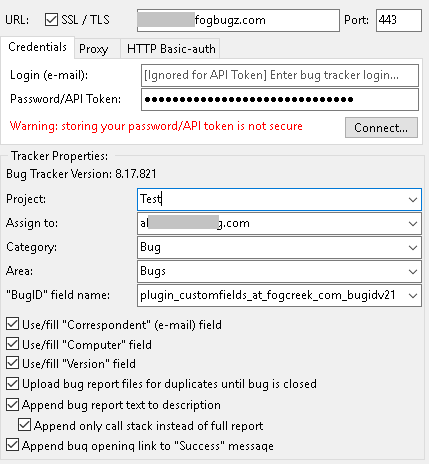Uncheck Use/fill Correspondent e-mail field
The width and height of the screenshot is (429, 464).
coord(12,324)
